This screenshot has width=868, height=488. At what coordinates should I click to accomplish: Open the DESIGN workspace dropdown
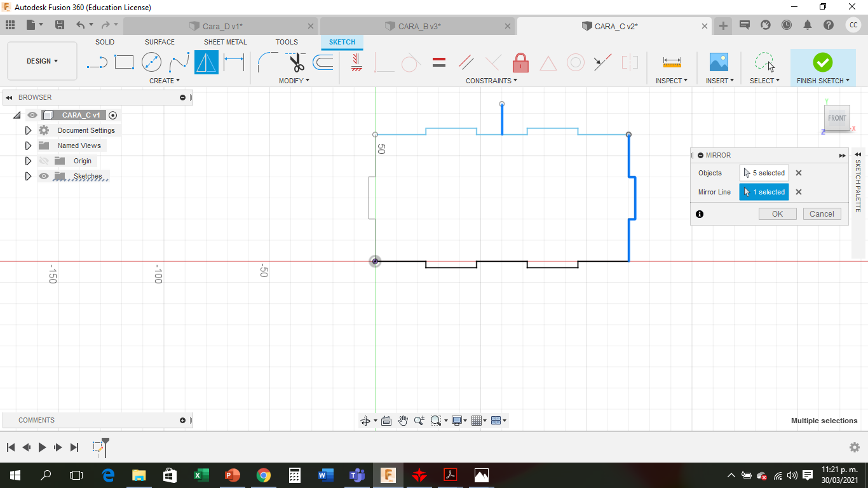[x=42, y=61]
